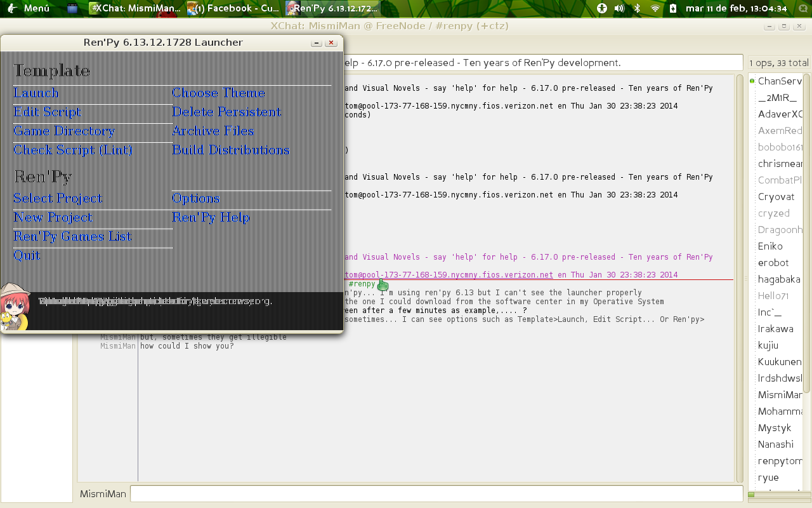This screenshot has width=812, height=508.
Task: Click Launch in Ren'Py launcher
Action: (x=37, y=93)
